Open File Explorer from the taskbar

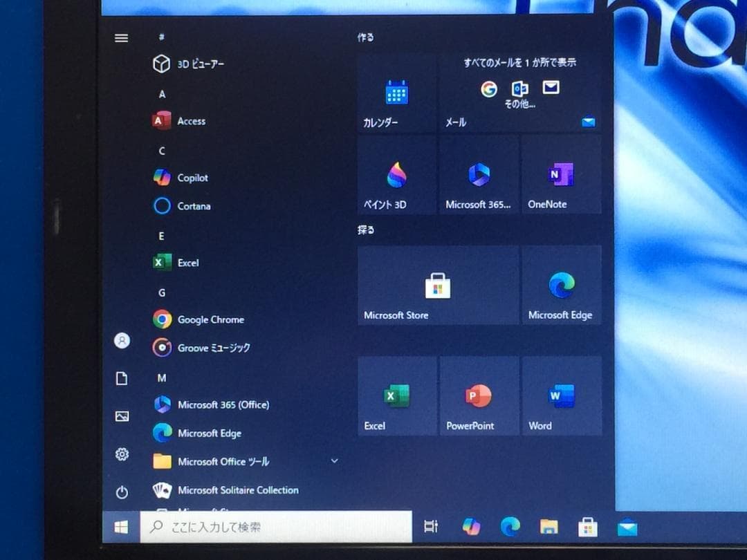[x=548, y=527]
